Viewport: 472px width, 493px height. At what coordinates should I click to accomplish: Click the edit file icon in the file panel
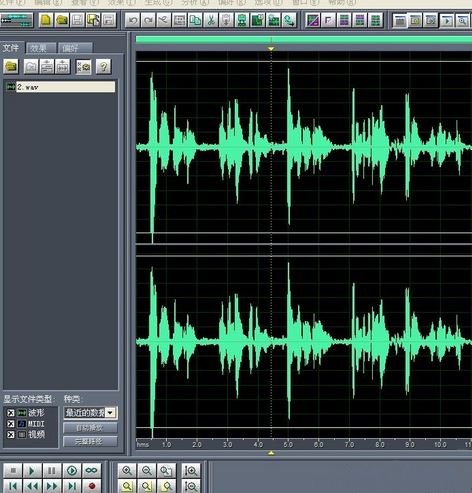62,67
